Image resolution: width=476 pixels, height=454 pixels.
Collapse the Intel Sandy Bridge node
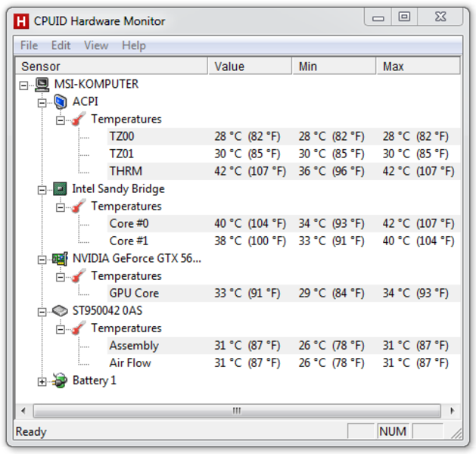click(x=42, y=190)
